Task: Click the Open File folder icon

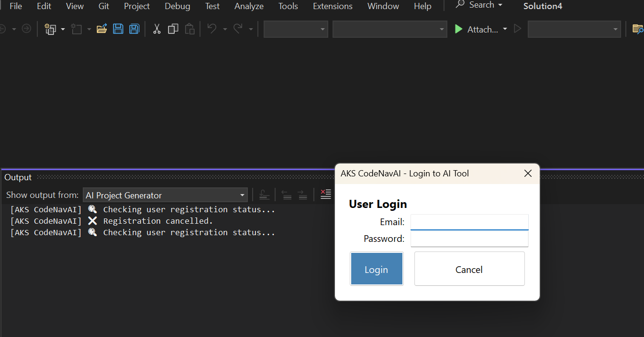Action: pyautogui.click(x=101, y=29)
